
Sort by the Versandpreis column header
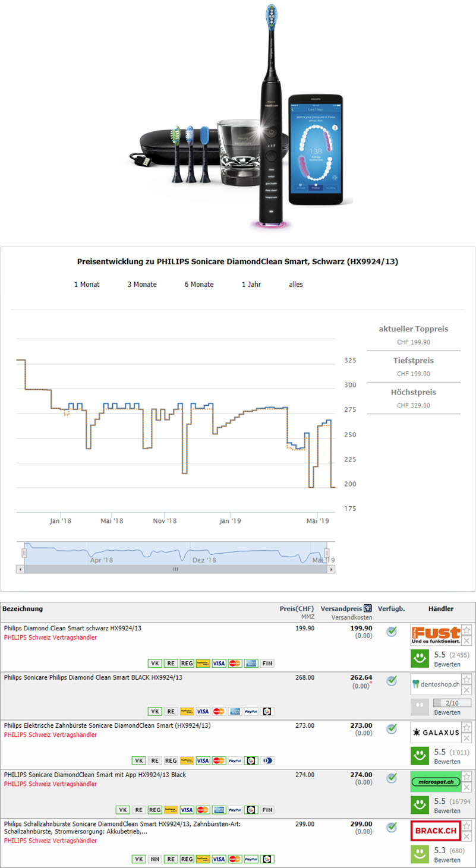point(341,609)
